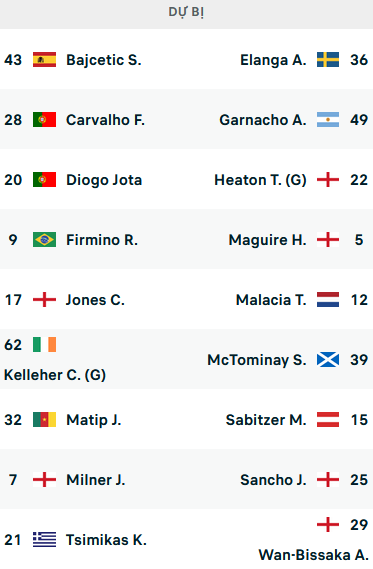Select player Wan-Bissaka A.
Screen dimensions: 373x569
pos(313,555)
